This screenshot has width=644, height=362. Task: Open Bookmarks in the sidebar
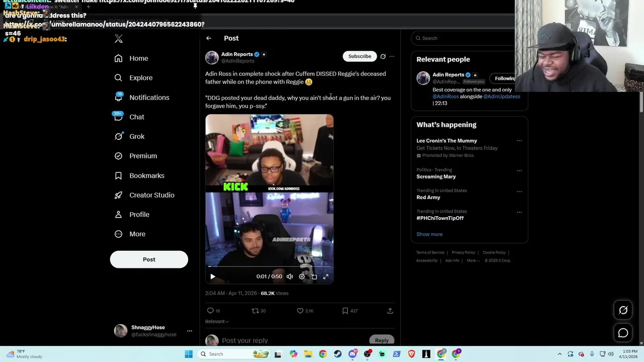(x=139, y=175)
